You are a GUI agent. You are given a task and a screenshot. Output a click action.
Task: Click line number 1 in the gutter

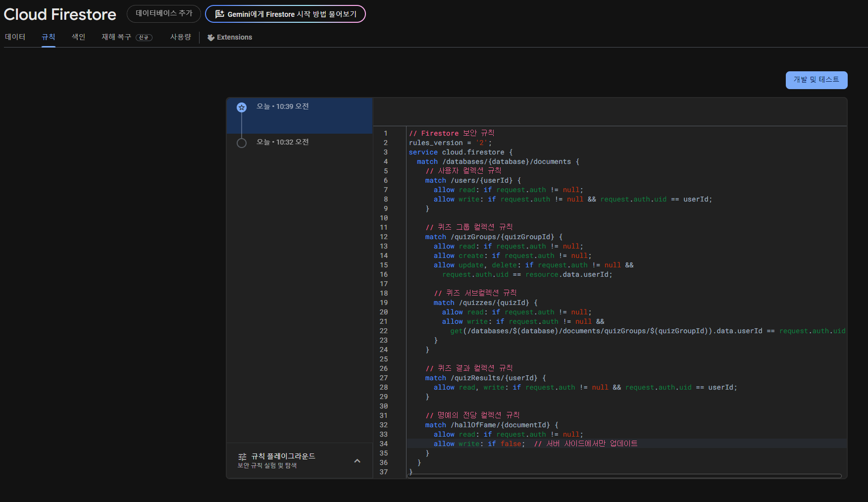pos(386,134)
